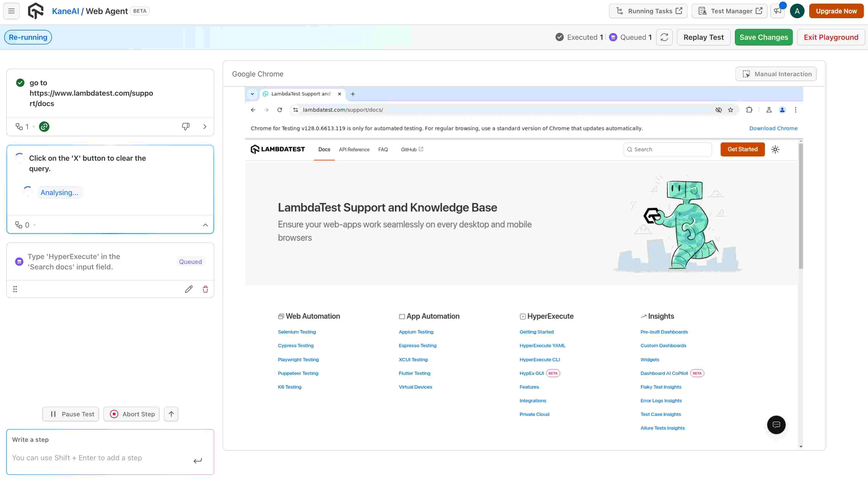Toggle the light/dark theme sun icon
Image resolution: width=868 pixels, height=479 pixels.
point(775,150)
